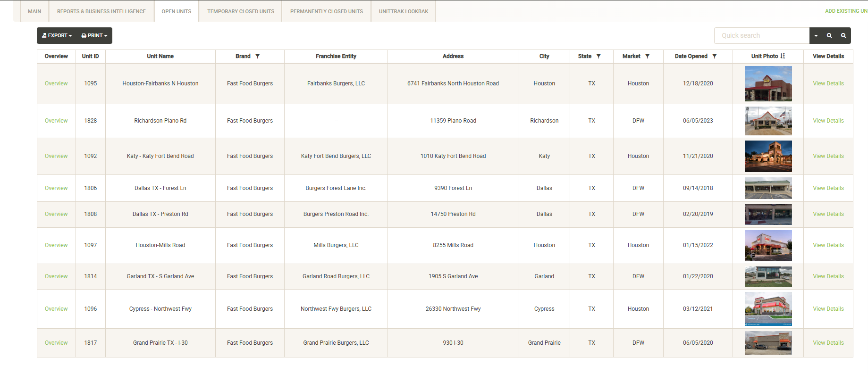Click the Cypress Northwest Fwy unit photo
The image size is (868, 382).
tap(768, 309)
